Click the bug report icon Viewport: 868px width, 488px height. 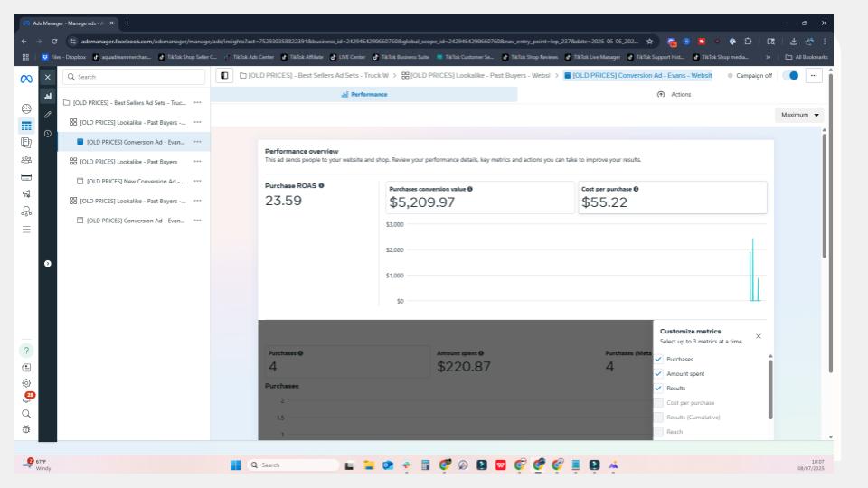(x=26, y=429)
